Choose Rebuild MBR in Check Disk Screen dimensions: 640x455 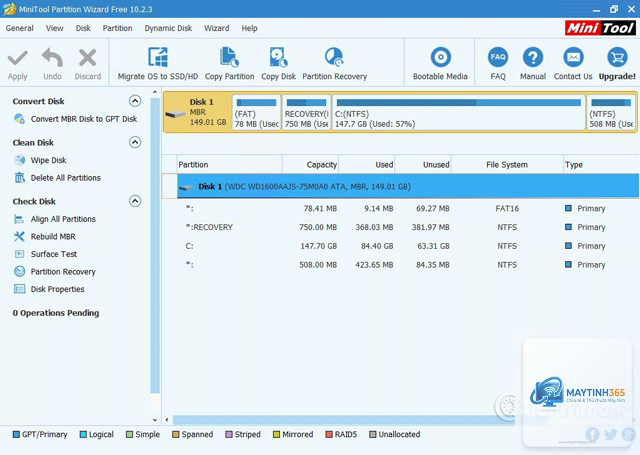point(53,236)
